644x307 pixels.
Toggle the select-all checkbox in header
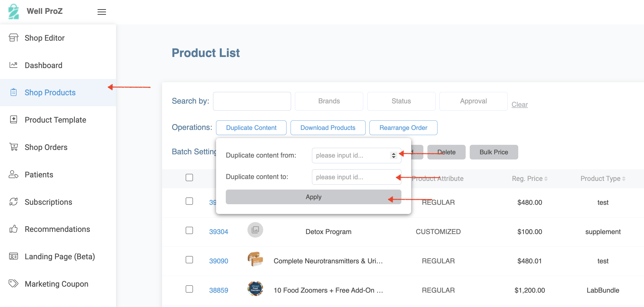click(x=189, y=178)
